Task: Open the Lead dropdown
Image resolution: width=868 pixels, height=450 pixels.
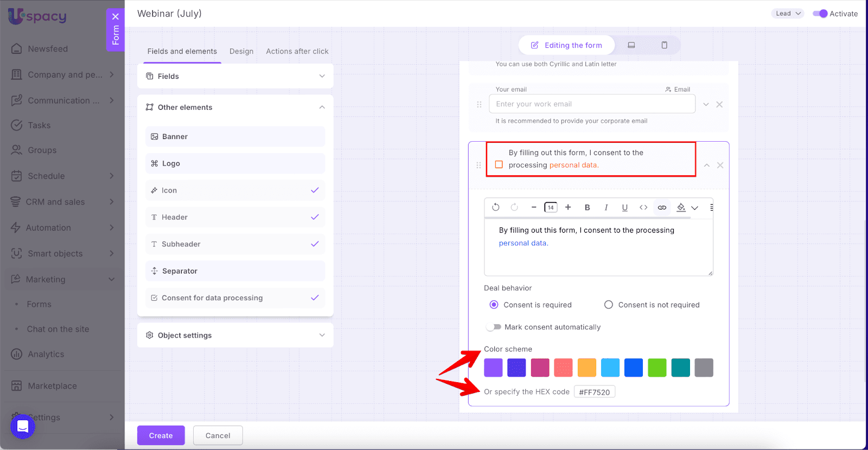Action: pyautogui.click(x=787, y=14)
